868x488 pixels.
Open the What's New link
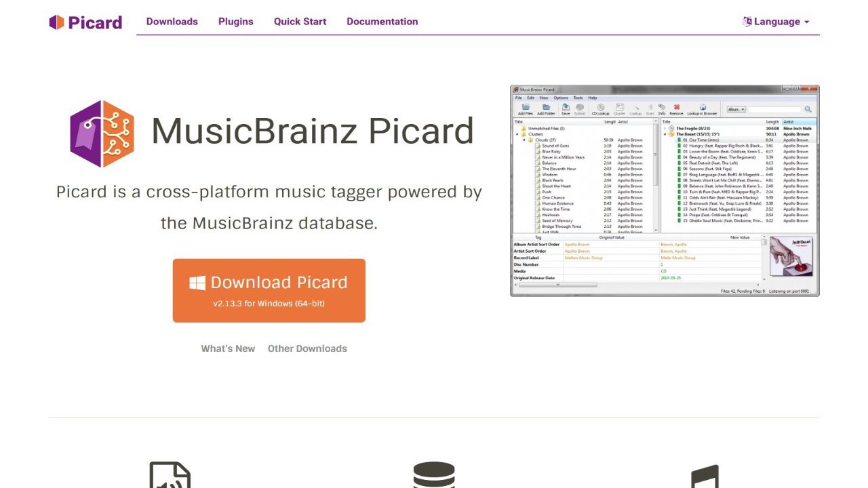pyautogui.click(x=228, y=348)
